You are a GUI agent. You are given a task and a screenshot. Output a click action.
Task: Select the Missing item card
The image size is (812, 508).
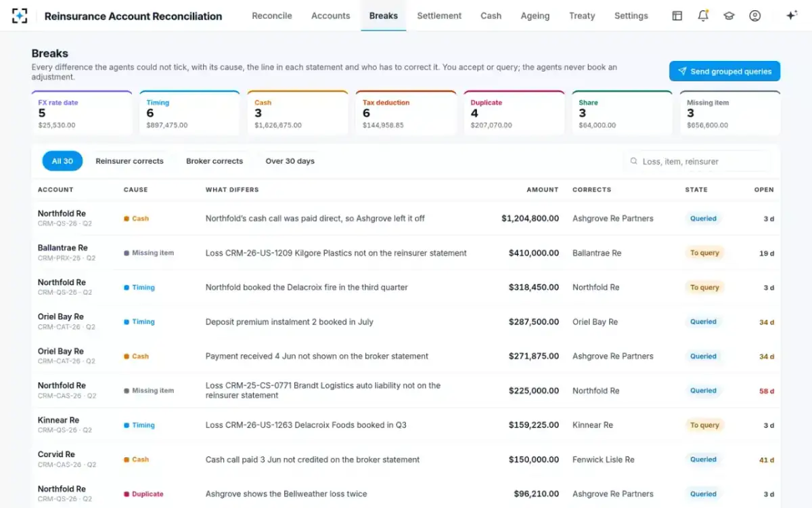[730, 113]
